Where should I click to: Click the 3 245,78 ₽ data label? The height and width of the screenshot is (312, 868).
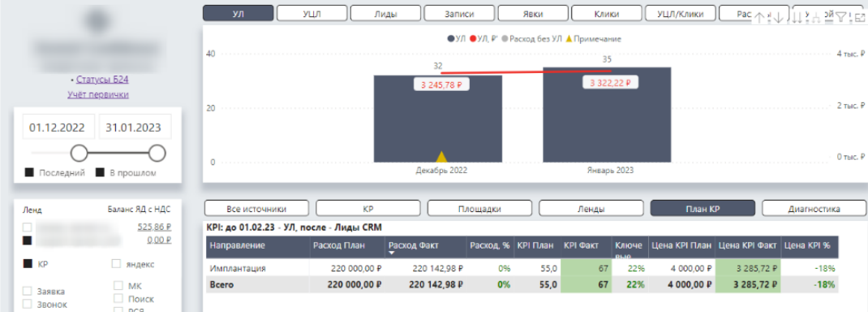pyautogui.click(x=442, y=85)
